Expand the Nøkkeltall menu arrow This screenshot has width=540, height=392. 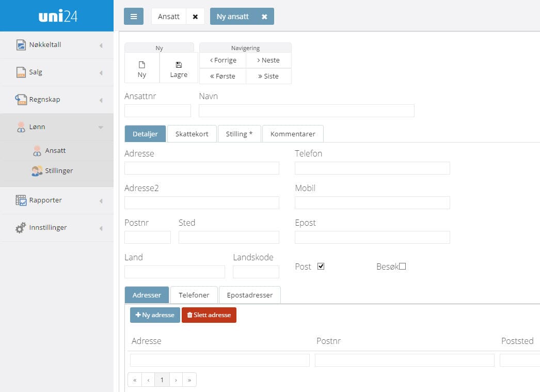pos(101,45)
